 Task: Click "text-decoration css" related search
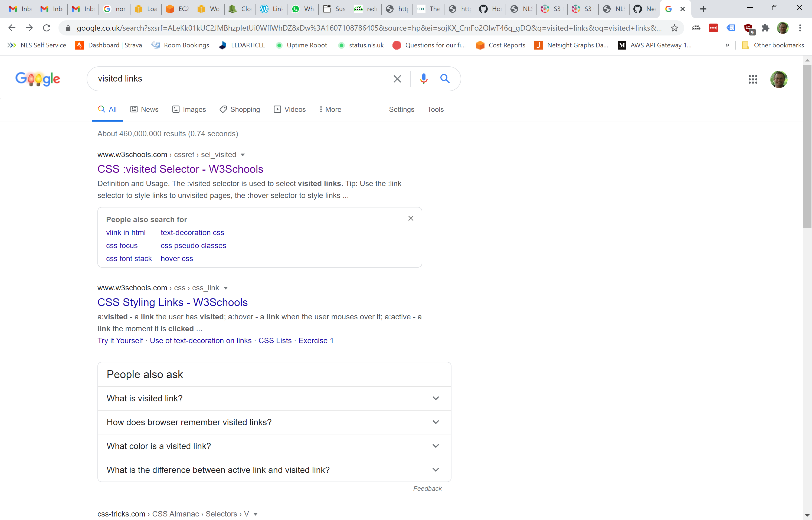192,233
